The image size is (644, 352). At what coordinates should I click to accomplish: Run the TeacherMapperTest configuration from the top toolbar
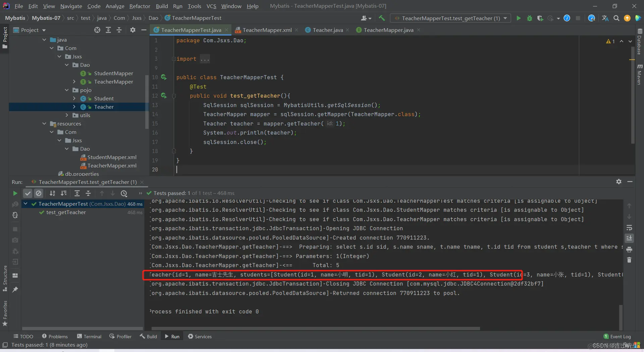(x=519, y=18)
